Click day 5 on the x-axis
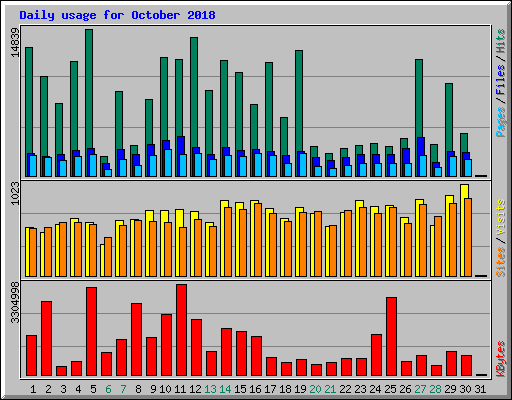This screenshot has width=512, height=400. pos(93,389)
